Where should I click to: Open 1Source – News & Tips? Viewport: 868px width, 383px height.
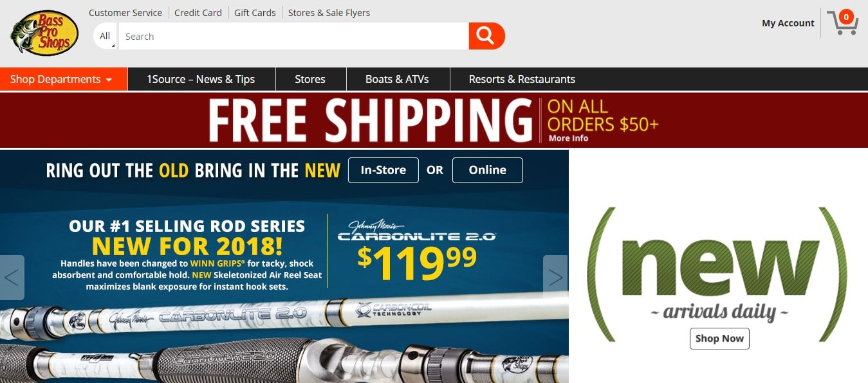coord(201,79)
